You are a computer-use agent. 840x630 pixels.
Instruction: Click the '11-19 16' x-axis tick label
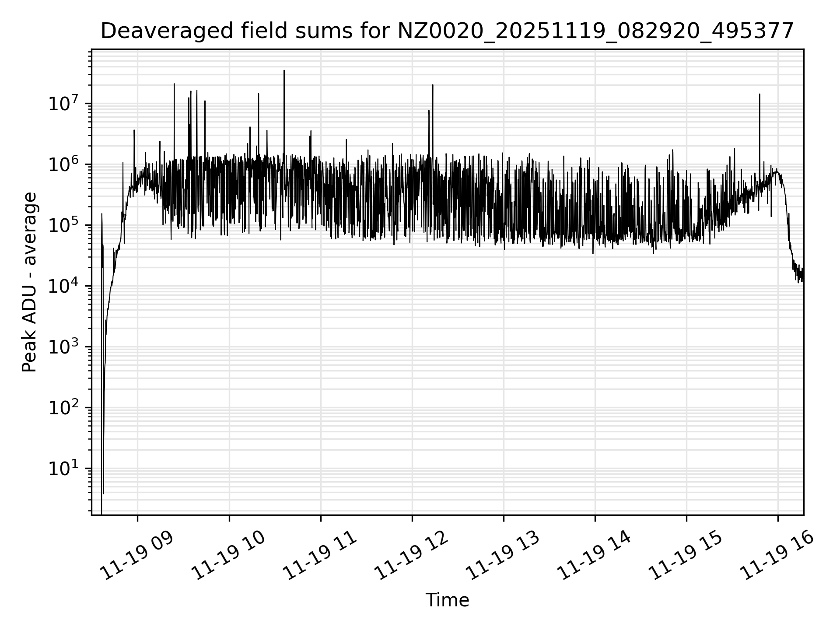coord(777,556)
